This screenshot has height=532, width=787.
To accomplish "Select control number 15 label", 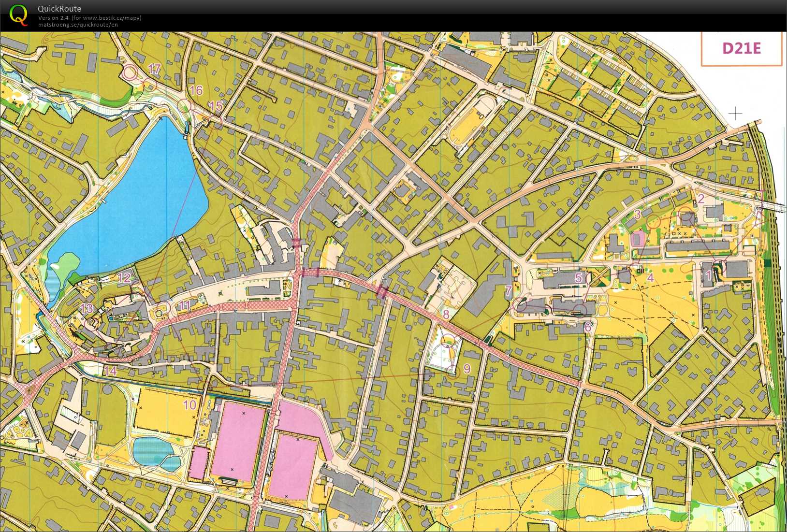I will tap(216, 106).
